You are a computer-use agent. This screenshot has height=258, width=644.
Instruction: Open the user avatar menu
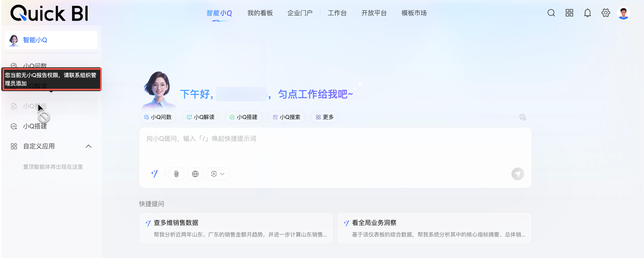coord(623,13)
